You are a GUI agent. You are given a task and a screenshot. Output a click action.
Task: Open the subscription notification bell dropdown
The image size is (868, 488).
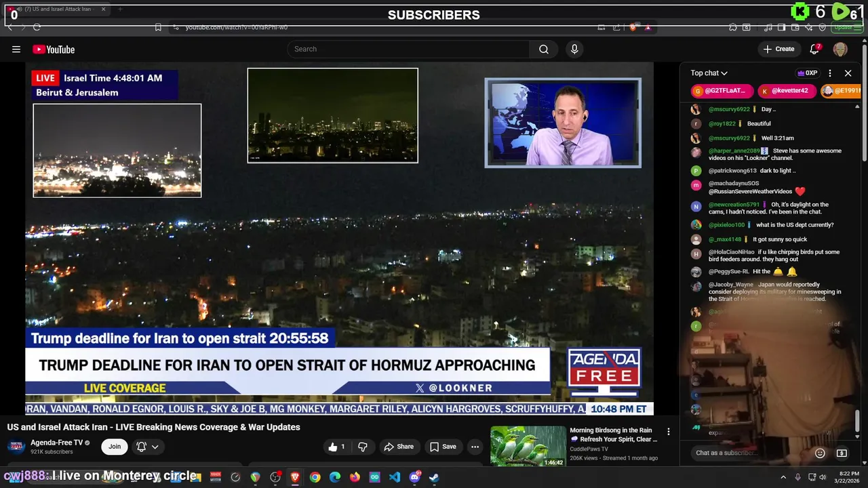tap(147, 447)
